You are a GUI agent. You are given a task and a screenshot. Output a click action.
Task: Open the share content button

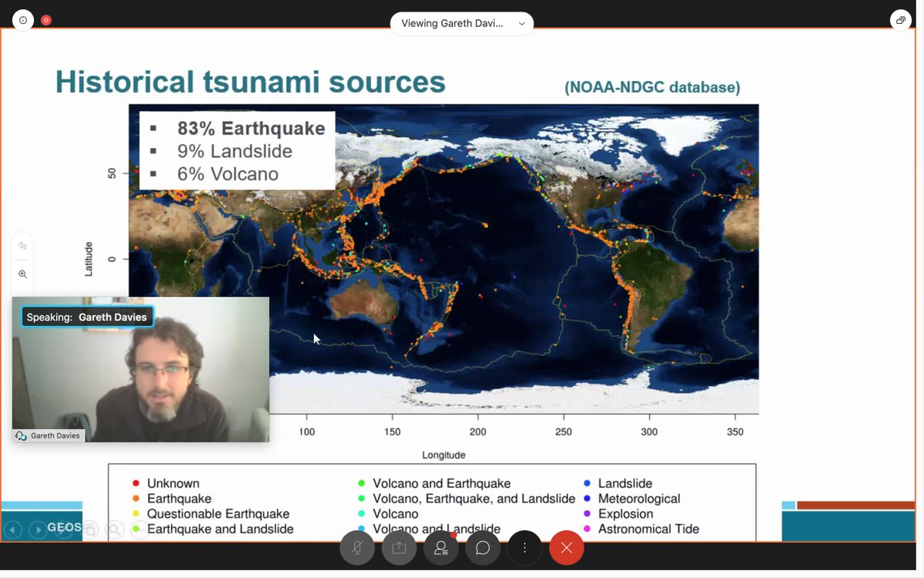(399, 548)
